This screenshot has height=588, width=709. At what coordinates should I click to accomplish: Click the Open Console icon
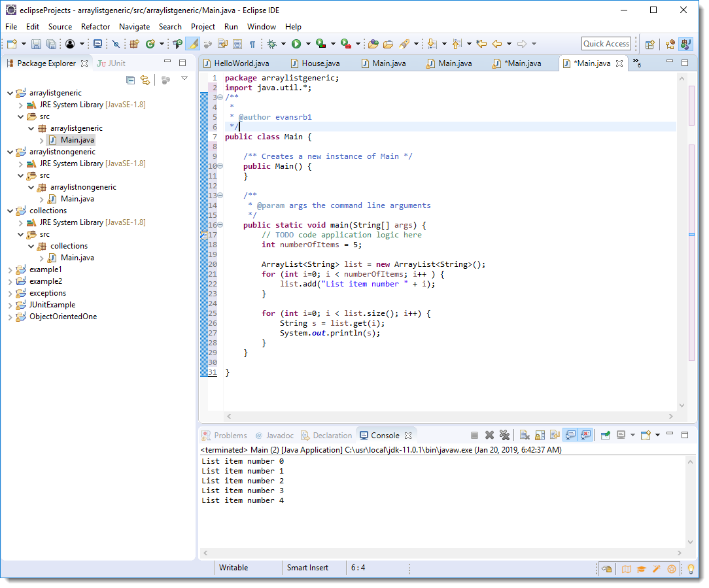click(x=646, y=435)
